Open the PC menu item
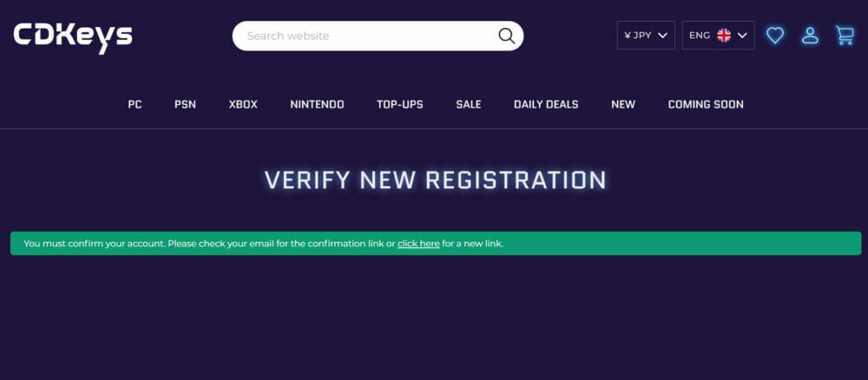 (x=135, y=104)
